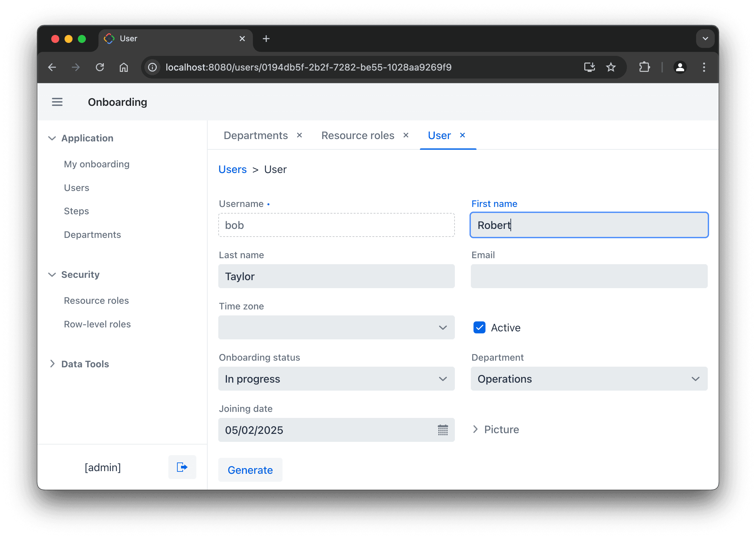Screen dimensions: 756x539
Task: Collapse the Application menu section
Action: (52, 138)
